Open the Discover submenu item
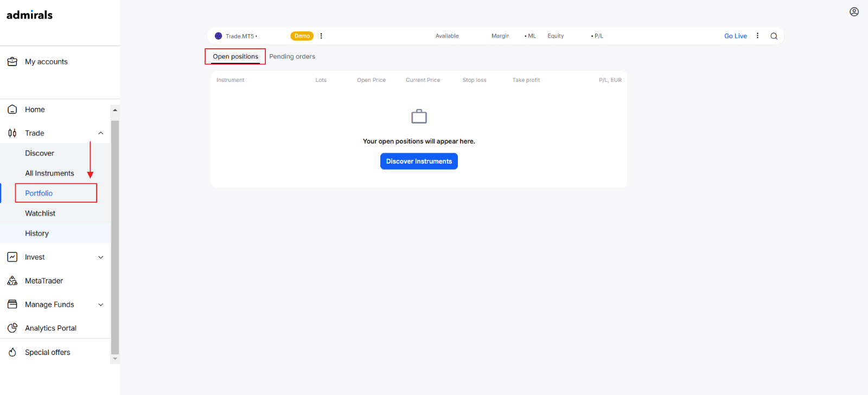 pyautogui.click(x=40, y=153)
